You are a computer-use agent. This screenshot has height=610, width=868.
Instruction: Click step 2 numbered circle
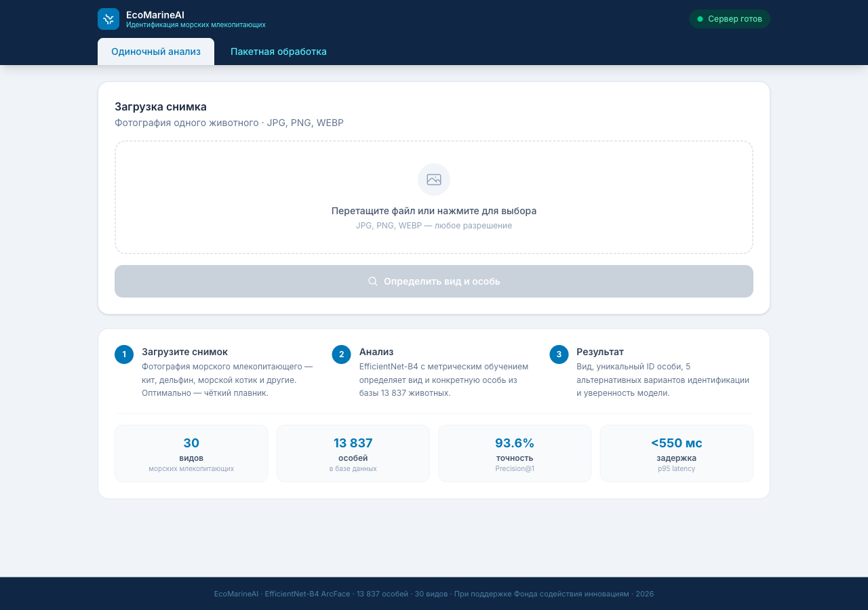341,354
